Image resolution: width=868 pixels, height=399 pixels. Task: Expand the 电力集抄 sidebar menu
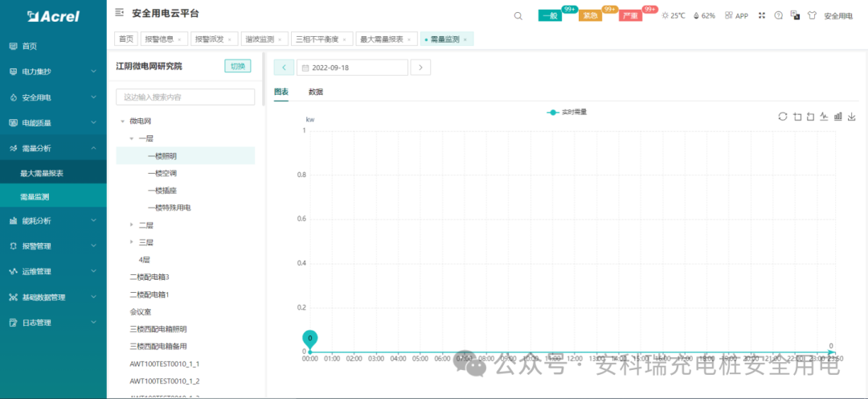pyautogui.click(x=53, y=72)
